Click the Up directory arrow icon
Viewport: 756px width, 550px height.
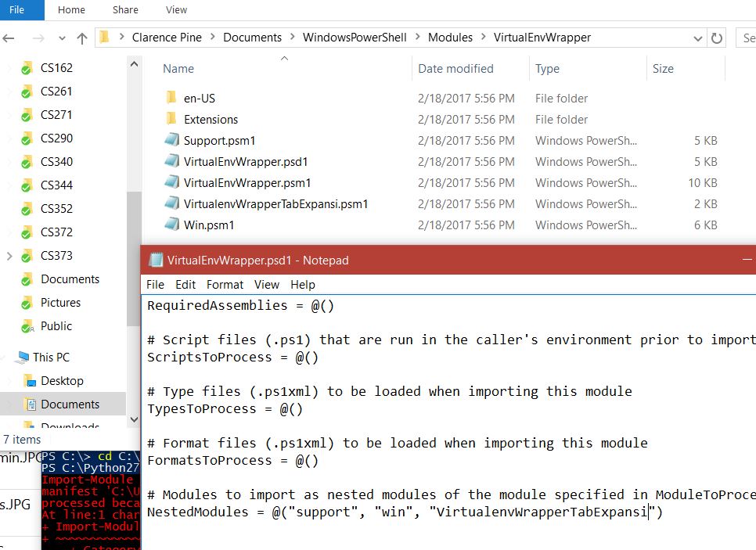pyautogui.click(x=82, y=38)
